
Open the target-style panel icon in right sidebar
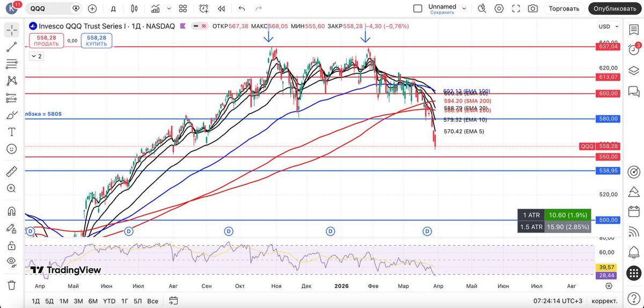pos(634,172)
